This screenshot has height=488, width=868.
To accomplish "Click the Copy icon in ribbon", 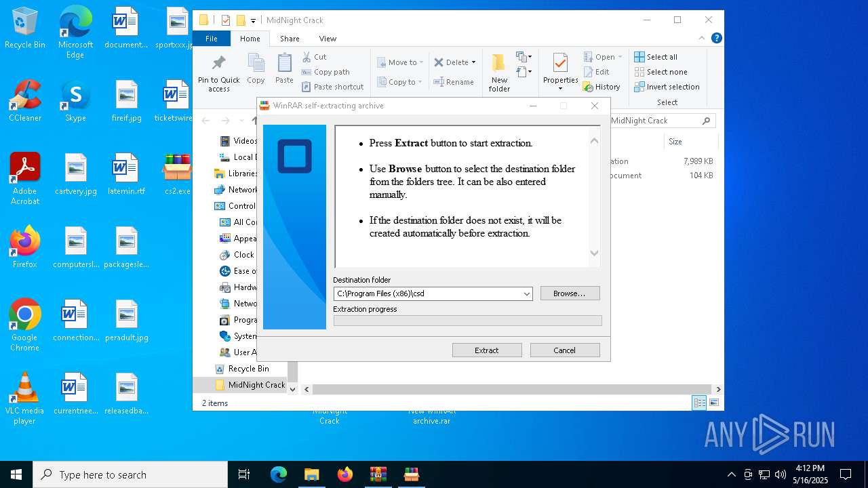I will (x=256, y=69).
